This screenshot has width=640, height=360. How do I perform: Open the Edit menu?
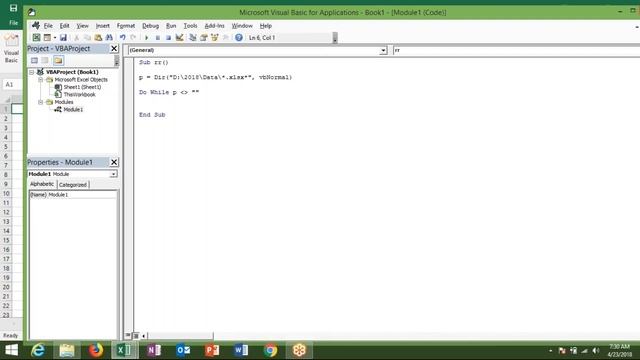click(64, 26)
